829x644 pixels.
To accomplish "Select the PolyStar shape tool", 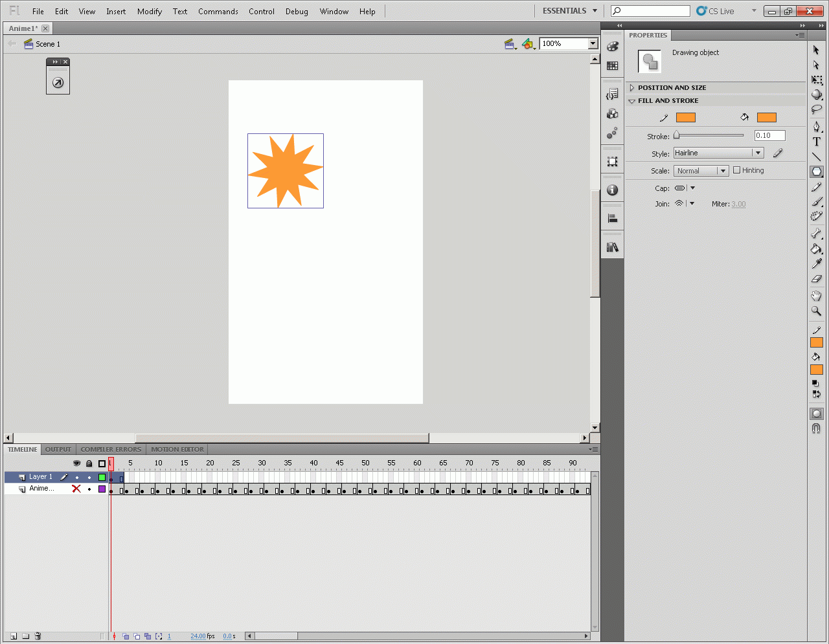I will point(816,172).
